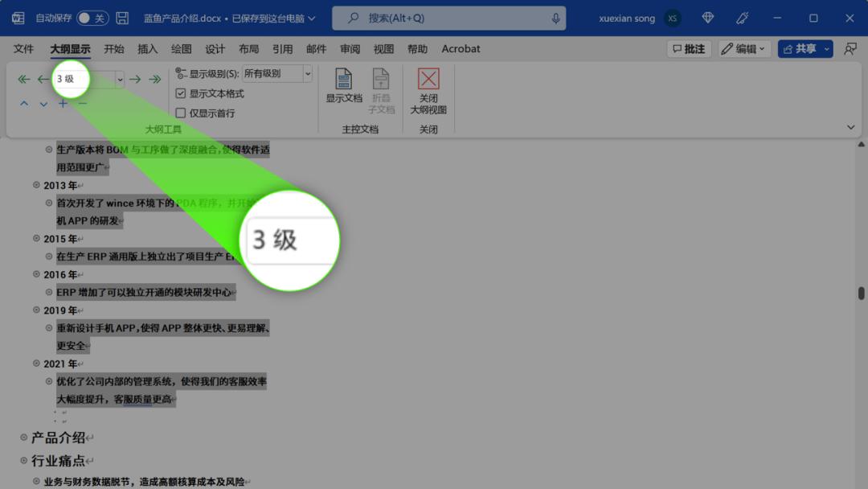Click the 批注 button

tap(688, 48)
